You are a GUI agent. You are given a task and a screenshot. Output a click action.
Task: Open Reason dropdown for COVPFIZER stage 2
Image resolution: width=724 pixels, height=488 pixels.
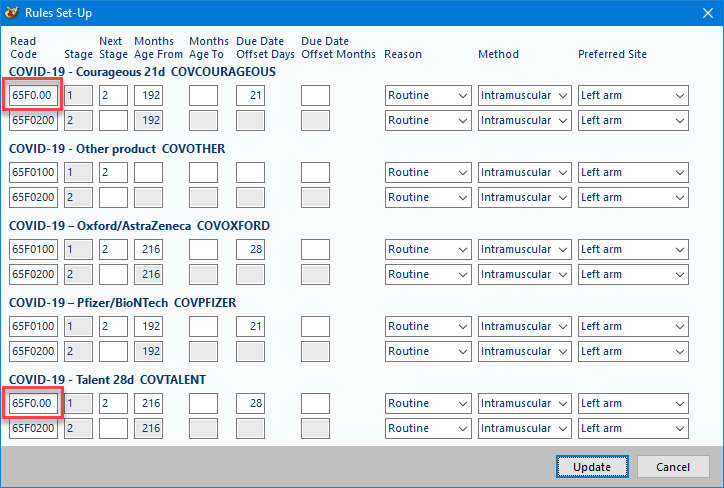coord(428,352)
